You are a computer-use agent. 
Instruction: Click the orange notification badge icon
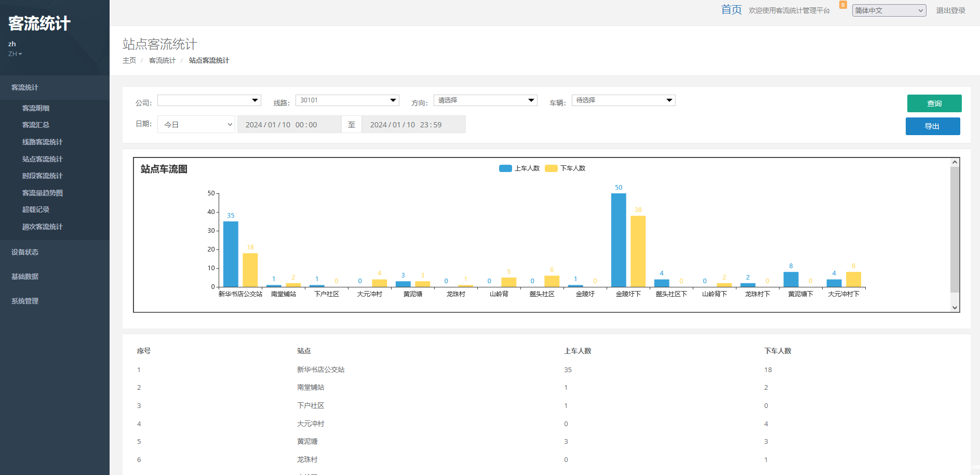(x=843, y=5)
